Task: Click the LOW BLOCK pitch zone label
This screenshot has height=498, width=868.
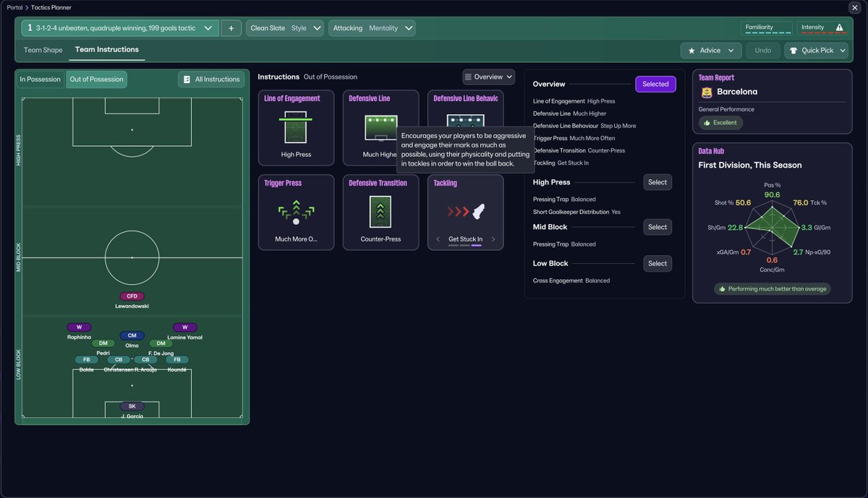Action: [19, 366]
